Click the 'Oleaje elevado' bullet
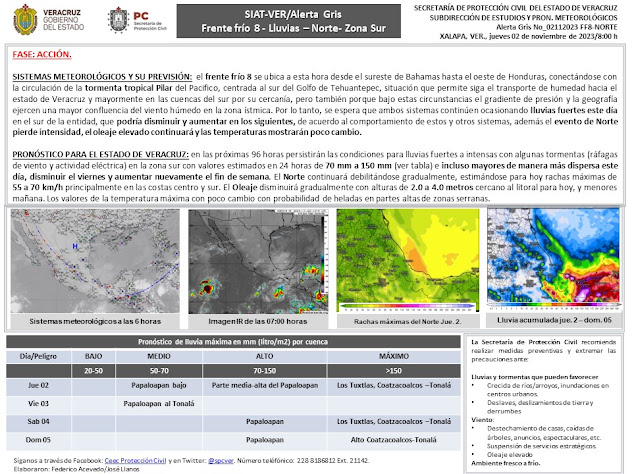Viewport: 632px width, 474px height. [508, 455]
